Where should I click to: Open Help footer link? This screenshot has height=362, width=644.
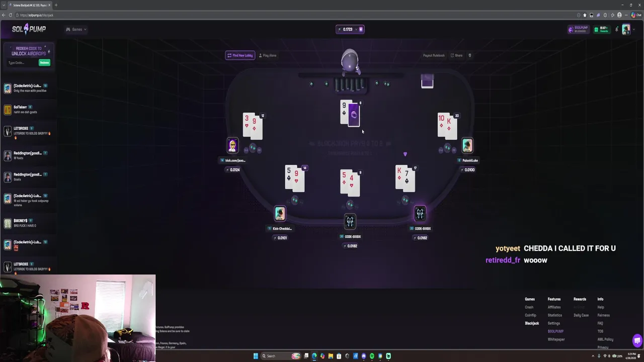tap(601, 307)
